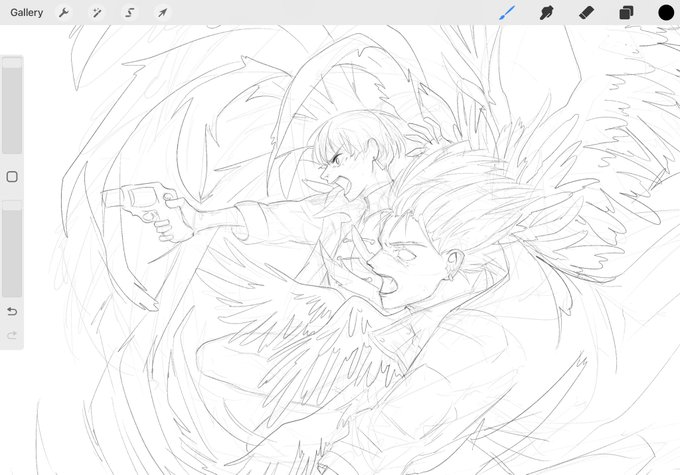Open the Adjustments magic wand menu
The height and width of the screenshot is (475, 680).
[x=97, y=13]
